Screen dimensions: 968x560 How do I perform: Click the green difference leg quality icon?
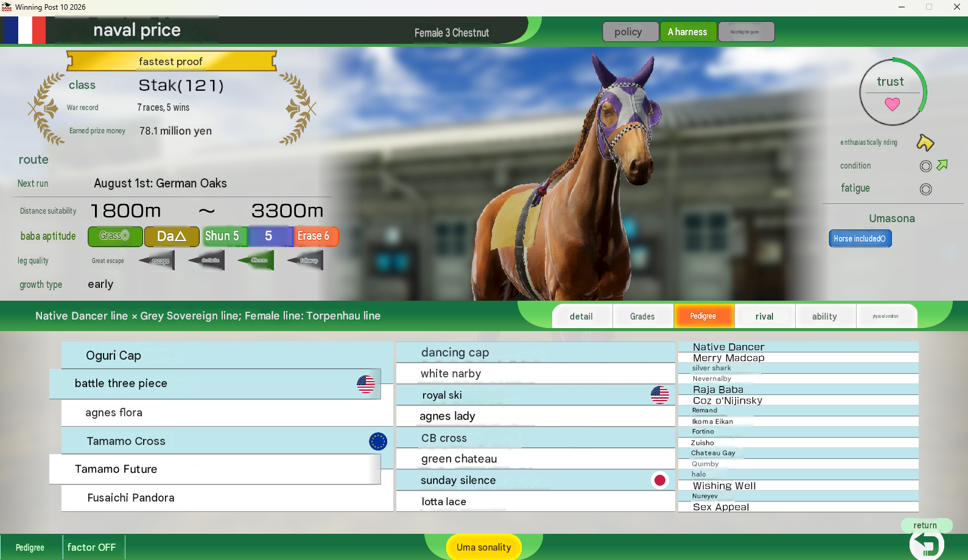256,261
